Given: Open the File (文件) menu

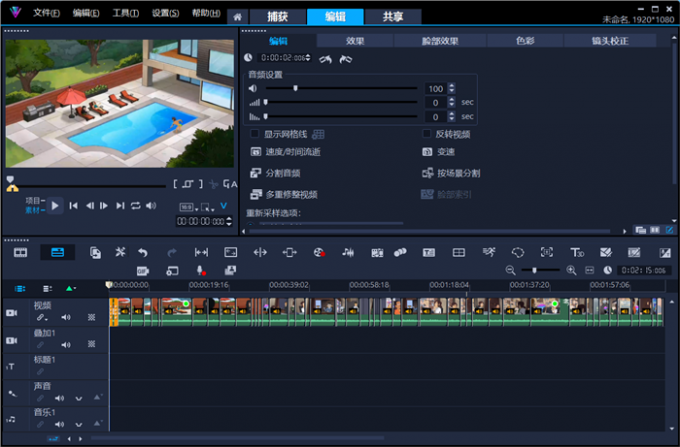Looking at the screenshot, I should click(46, 14).
